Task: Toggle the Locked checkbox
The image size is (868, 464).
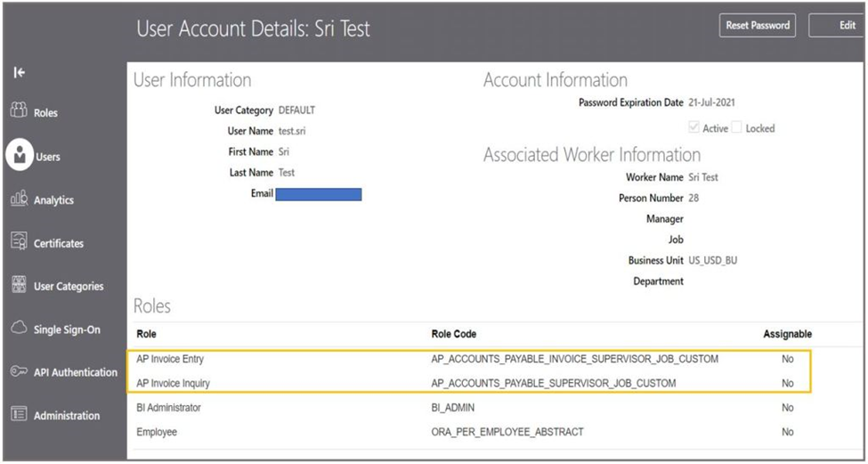Action: [736, 128]
